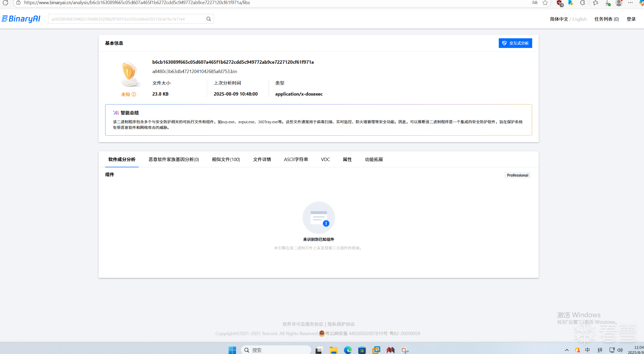644x354 pixels.
Task: Click the site lock icon in address bar
Action: (x=18, y=3)
